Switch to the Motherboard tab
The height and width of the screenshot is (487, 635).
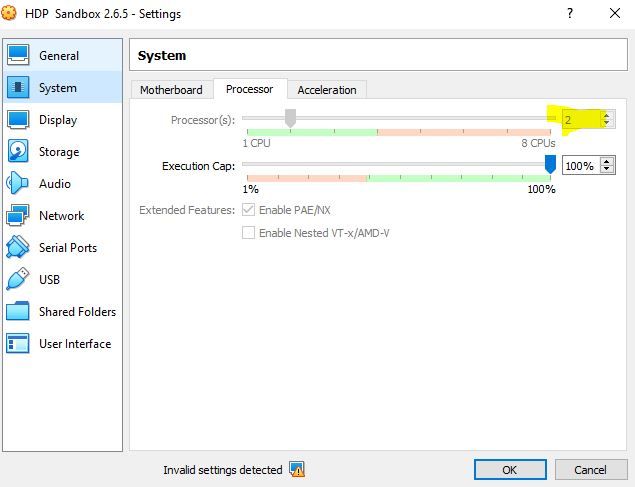tap(171, 90)
